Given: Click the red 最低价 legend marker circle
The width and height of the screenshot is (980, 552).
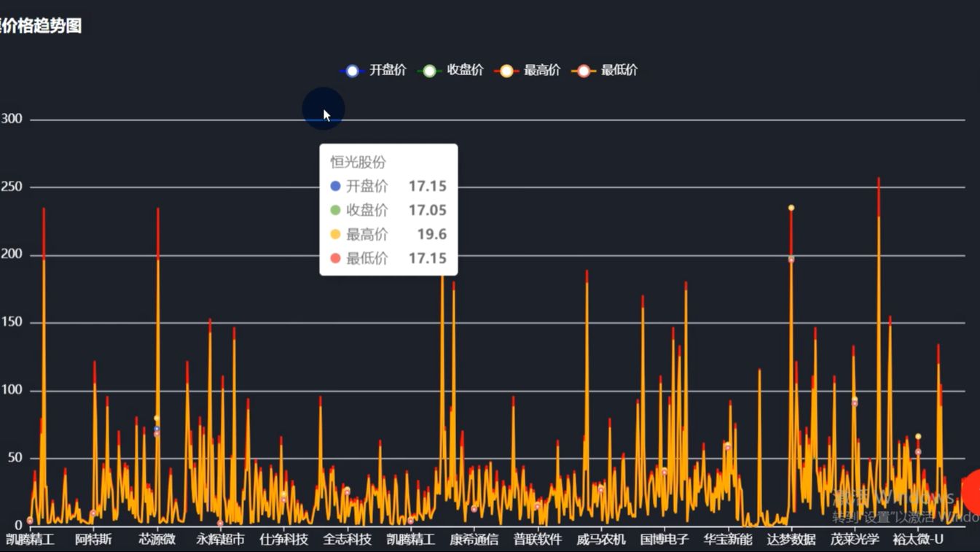Looking at the screenshot, I should 584,71.
